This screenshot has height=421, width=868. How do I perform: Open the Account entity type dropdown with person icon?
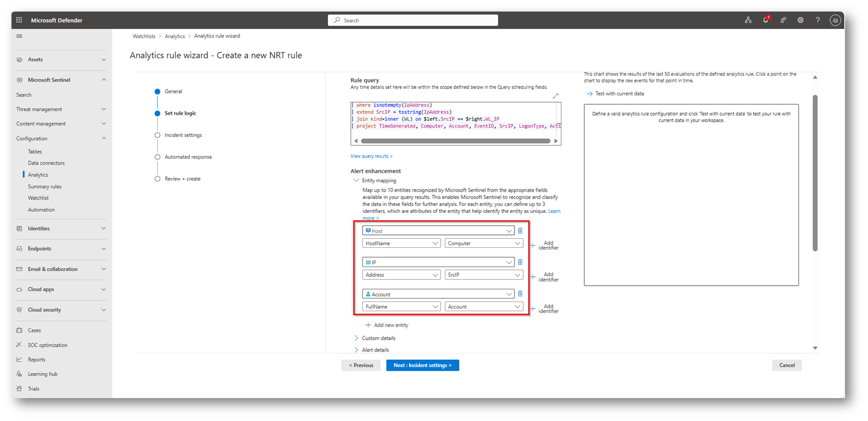[438, 294]
